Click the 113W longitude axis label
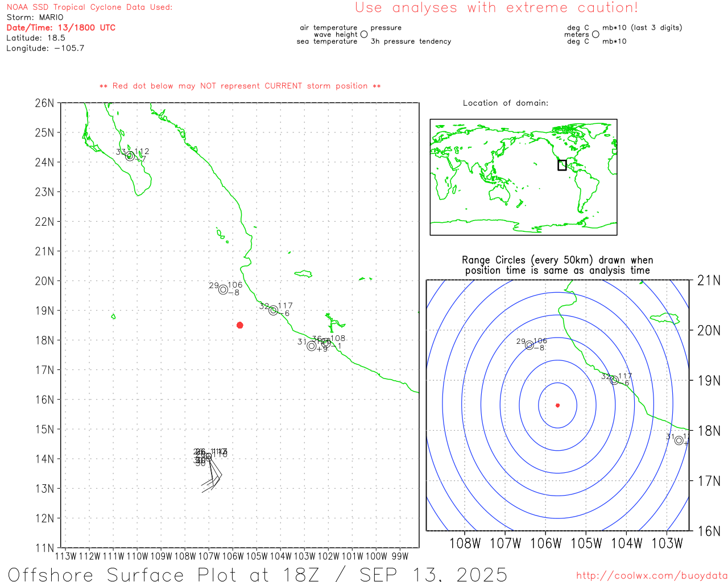The height and width of the screenshot is (582, 728). point(66,556)
